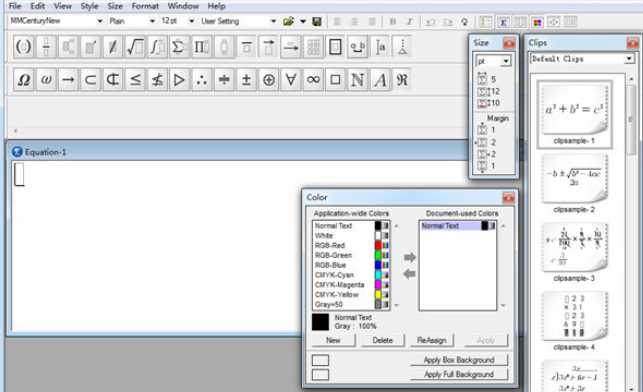Click the New button in Color panel
This screenshot has width=643, height=392.
[333, 340]
